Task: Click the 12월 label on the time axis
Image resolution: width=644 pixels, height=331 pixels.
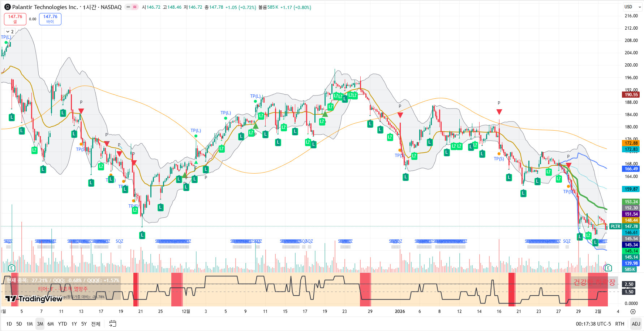Action: 186,311
